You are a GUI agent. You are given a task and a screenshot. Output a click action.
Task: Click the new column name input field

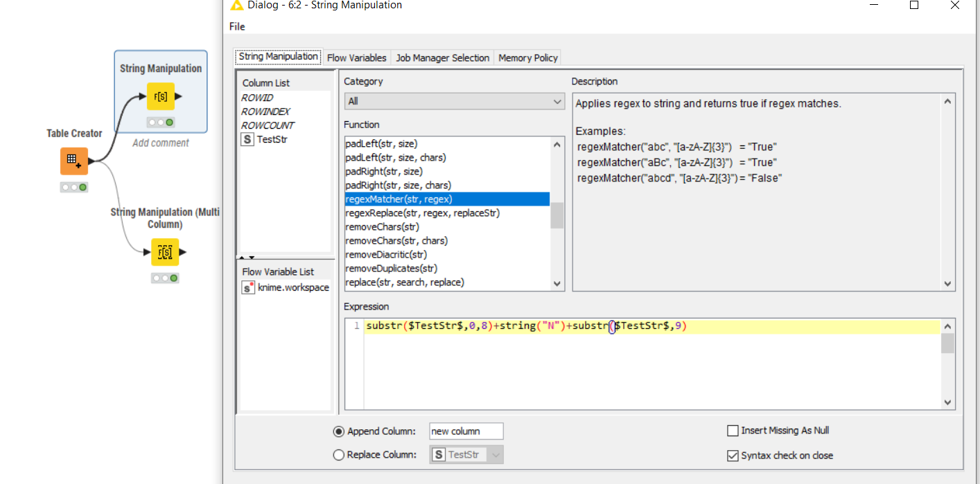466,431
